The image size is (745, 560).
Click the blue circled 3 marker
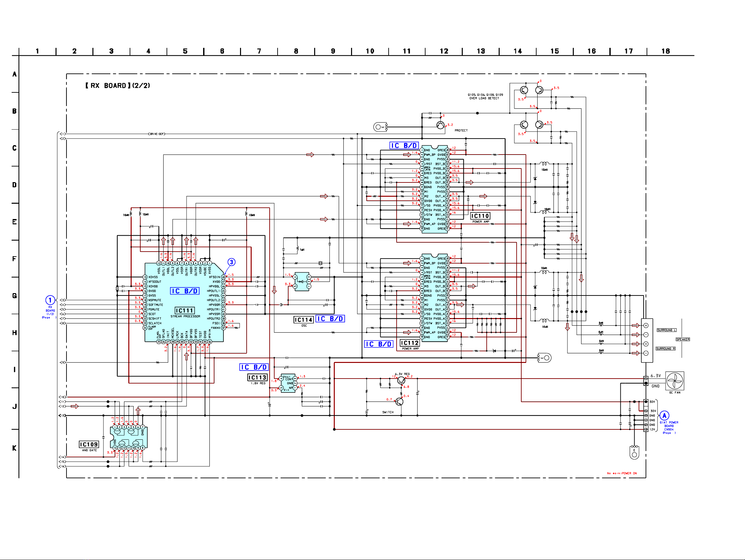(x=231, y=262)
